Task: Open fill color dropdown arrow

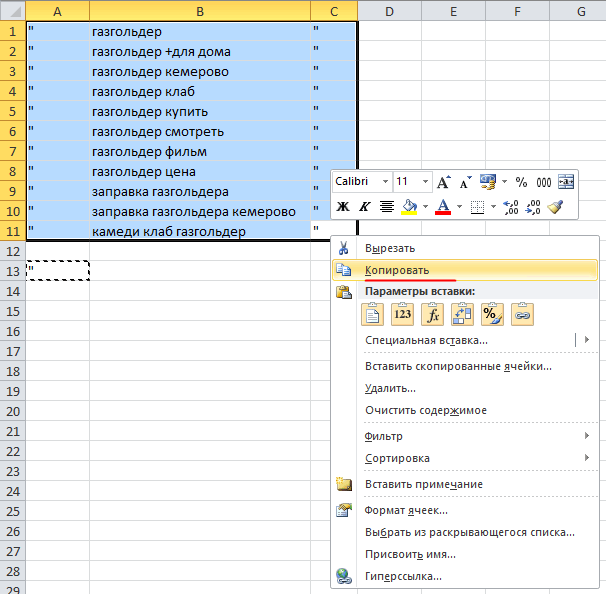Action: (x=425, y=206)
